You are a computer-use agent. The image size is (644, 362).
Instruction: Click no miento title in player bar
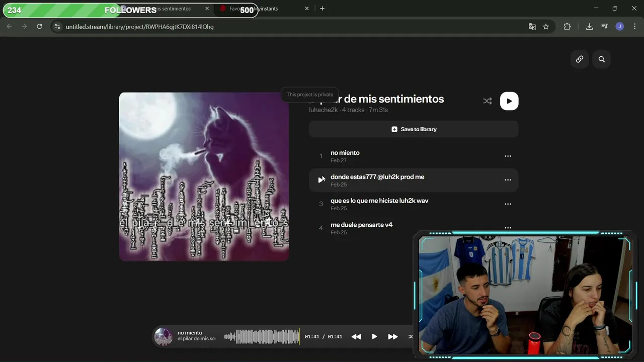point(190,333)
